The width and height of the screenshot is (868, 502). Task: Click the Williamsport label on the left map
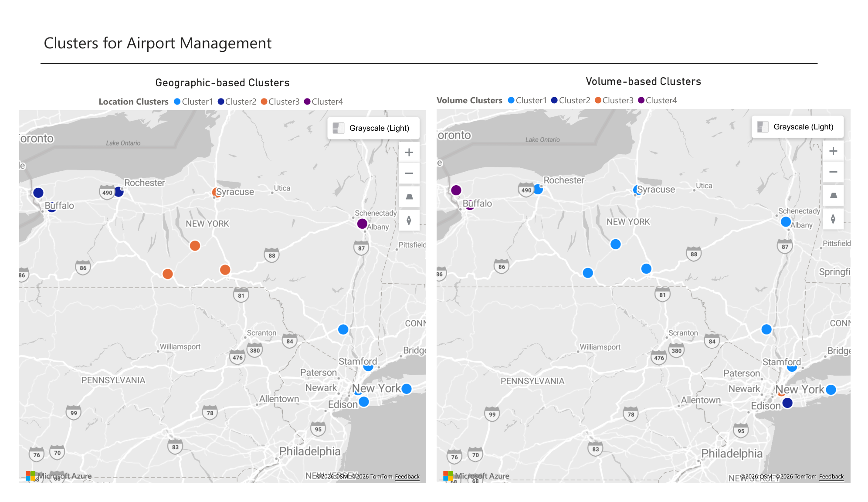[180, 347]
